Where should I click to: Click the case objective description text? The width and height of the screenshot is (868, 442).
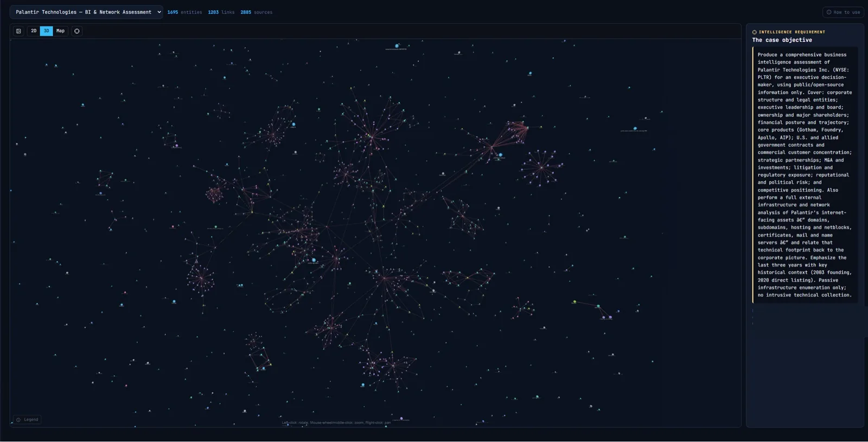(x=805, y=175)
